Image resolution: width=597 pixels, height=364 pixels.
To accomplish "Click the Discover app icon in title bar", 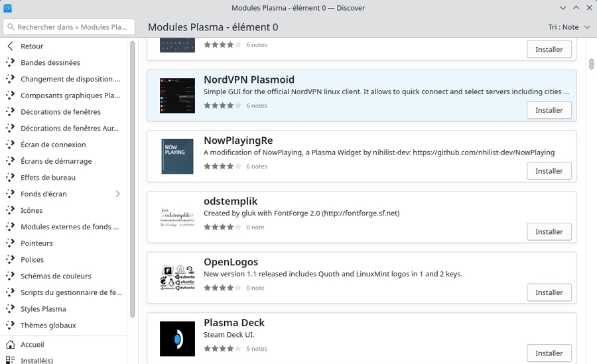I will click(8, 8).
